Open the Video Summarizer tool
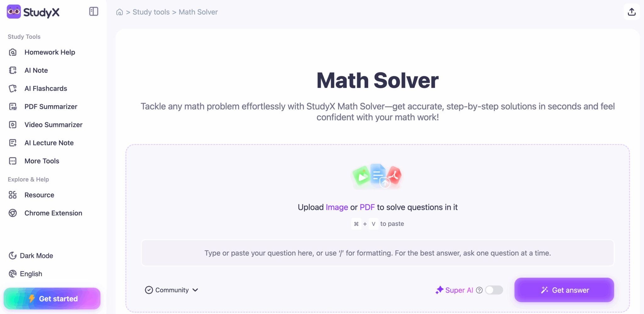Viewport: 644px width, 314px height. (x=53, y=125)
